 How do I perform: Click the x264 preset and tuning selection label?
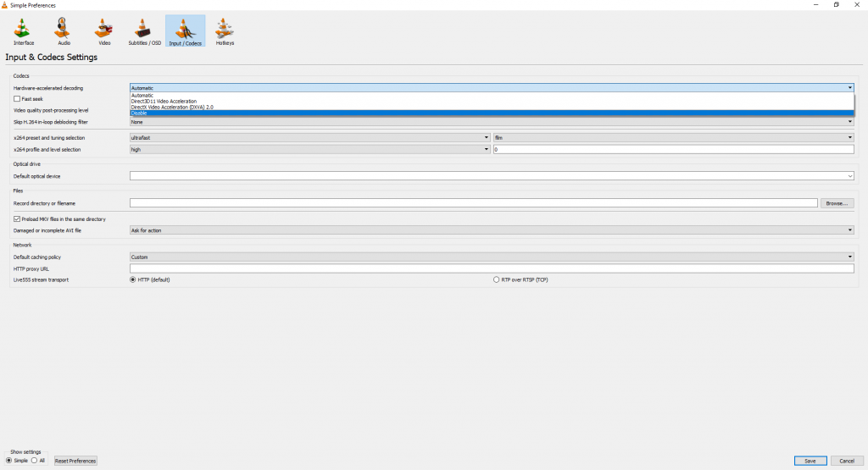point(49,138)
